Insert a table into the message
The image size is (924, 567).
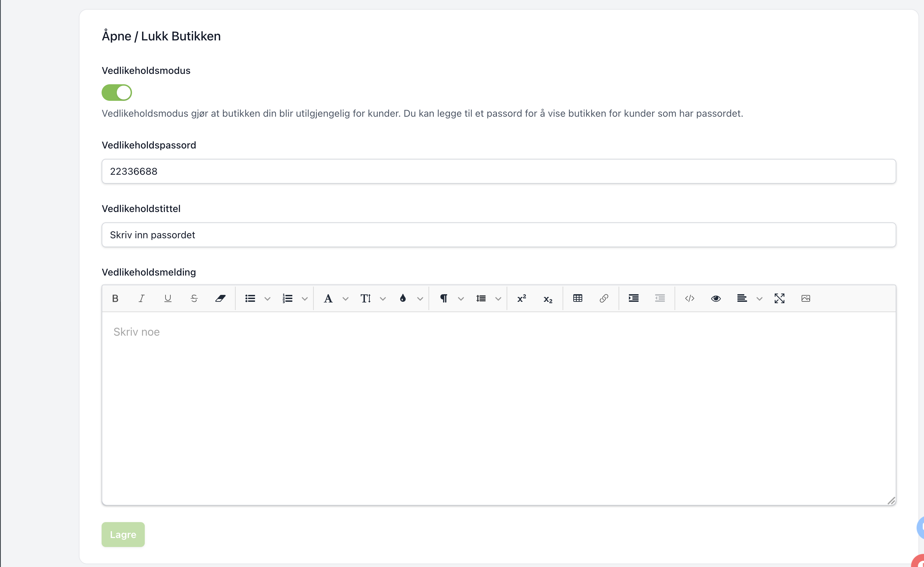(578, 298)
